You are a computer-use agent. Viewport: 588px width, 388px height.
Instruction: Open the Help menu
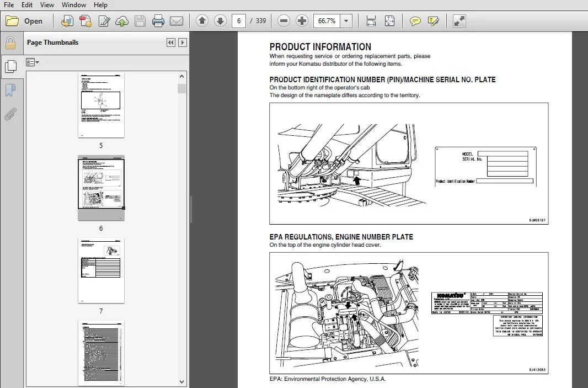100,5
